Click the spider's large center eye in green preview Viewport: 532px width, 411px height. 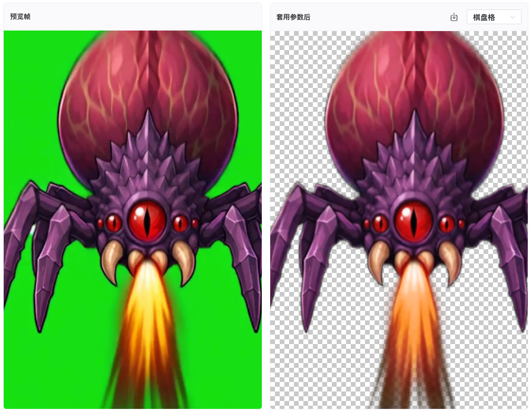click(x=147, y=219)
